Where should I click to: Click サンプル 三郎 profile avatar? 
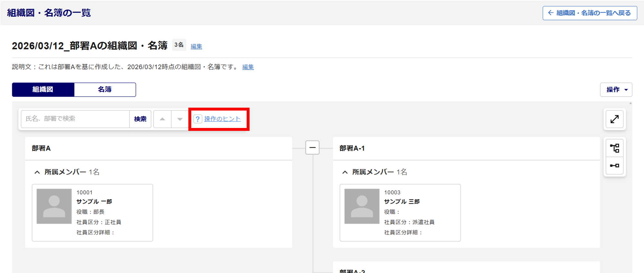pyautogui.click(x=362, y=206)
